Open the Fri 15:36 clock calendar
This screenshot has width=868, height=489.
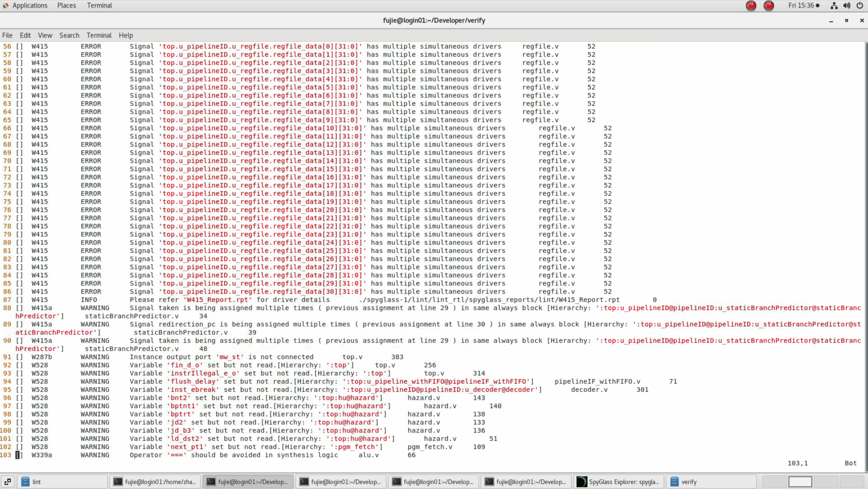click(x=804, y=5)
